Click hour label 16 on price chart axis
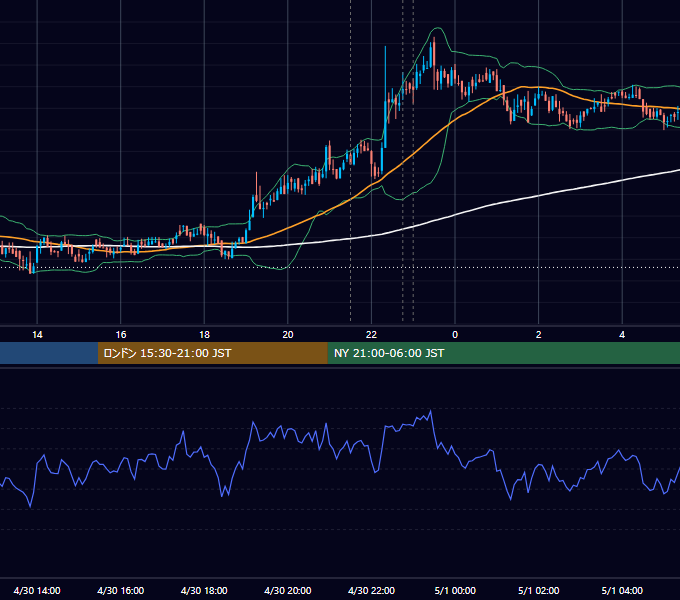This screenshot has height=600, width=680. (121, 334)
